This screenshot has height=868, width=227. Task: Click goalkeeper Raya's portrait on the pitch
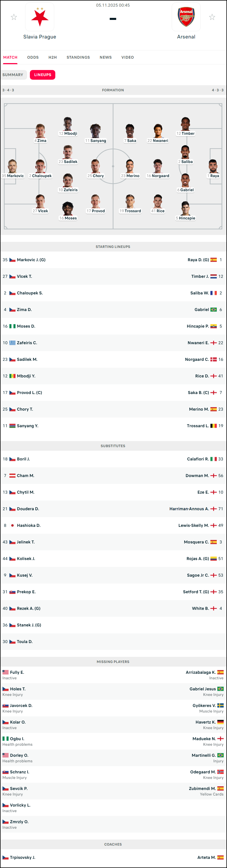point(213,166)
